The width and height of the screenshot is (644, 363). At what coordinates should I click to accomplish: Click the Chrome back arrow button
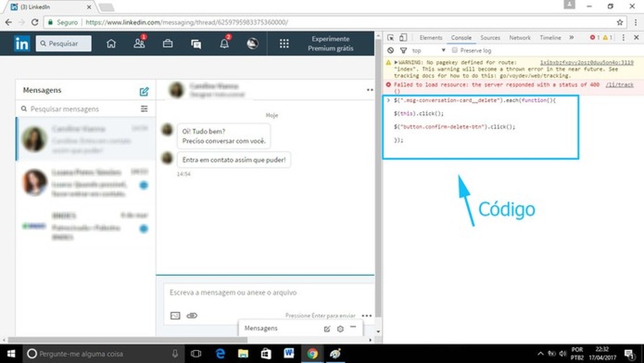[9, 22]
